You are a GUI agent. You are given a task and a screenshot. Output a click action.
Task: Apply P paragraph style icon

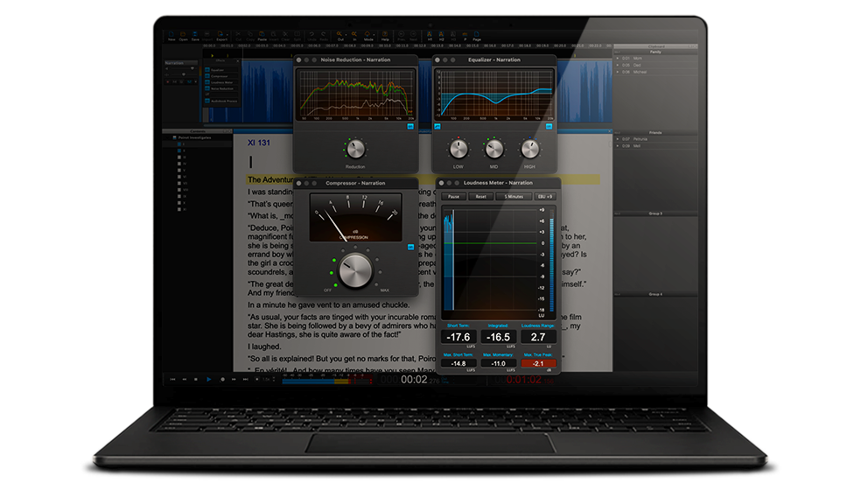465,34
